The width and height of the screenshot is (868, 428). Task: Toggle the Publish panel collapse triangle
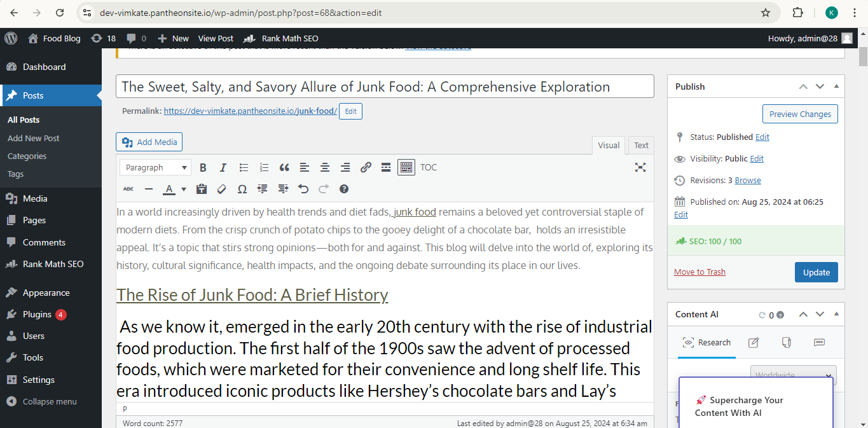(x=836, y=86)
